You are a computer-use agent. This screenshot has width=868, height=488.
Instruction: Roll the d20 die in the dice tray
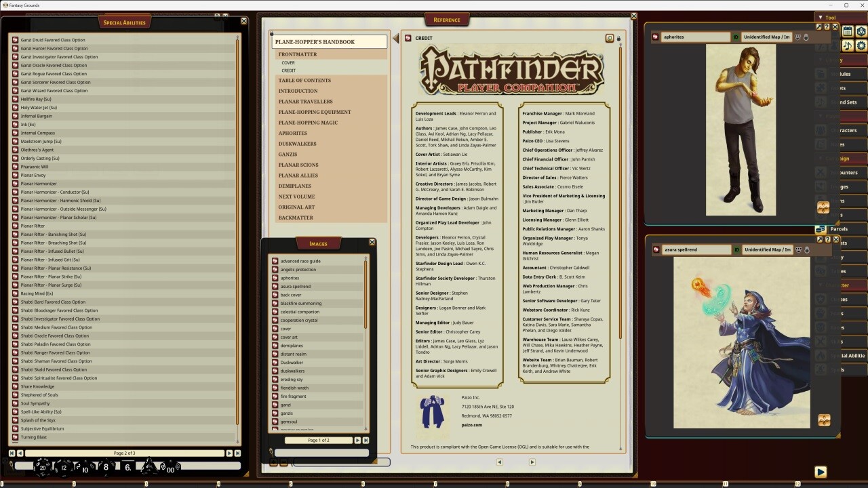(x=42, y=467)
